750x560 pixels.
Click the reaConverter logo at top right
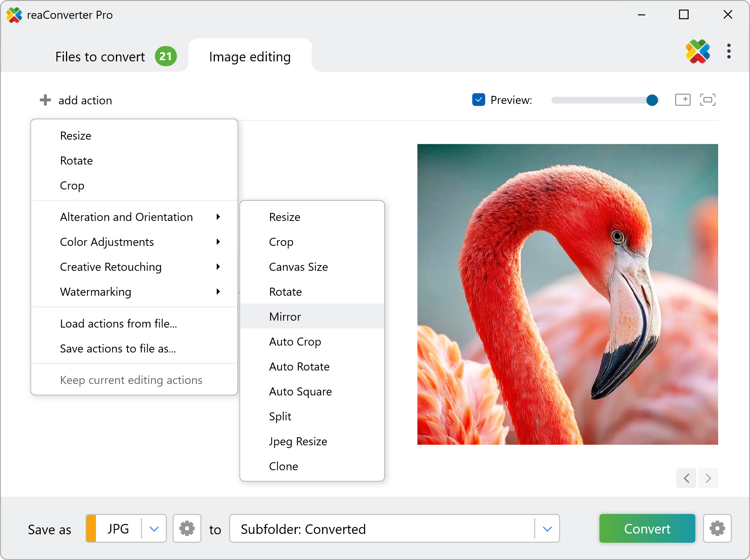pyautogui.click(x=697, y=51)
